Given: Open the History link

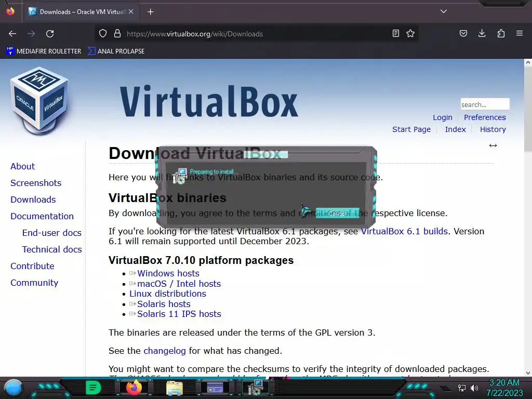Looking at the screenshot, I should point(493,129).
